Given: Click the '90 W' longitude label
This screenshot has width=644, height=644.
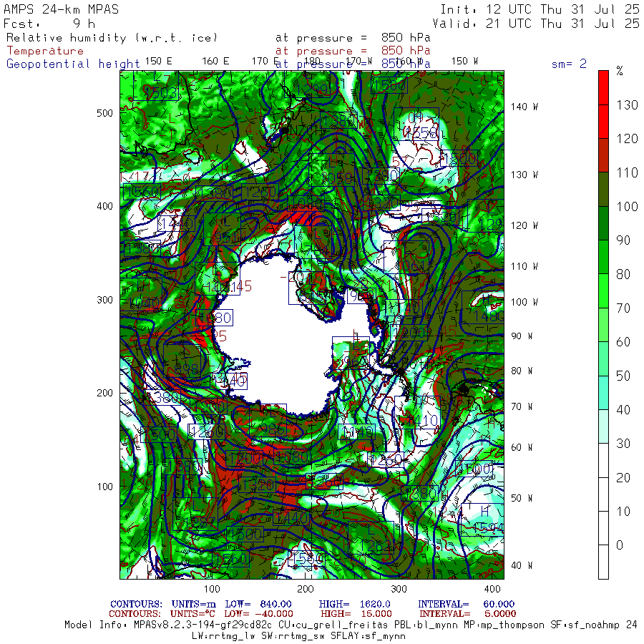Looking at the screenshot, I should 522,336.
